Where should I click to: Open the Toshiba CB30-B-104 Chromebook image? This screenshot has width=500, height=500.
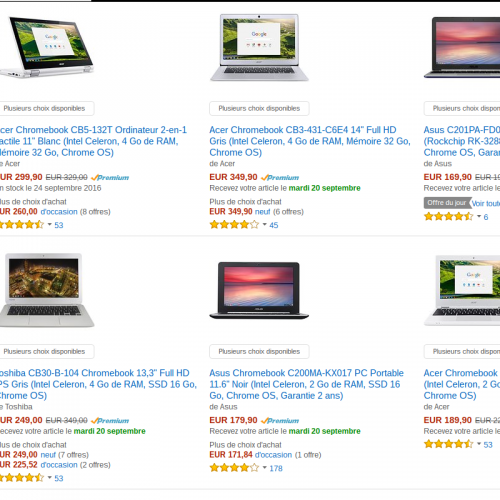pos(47,290)
